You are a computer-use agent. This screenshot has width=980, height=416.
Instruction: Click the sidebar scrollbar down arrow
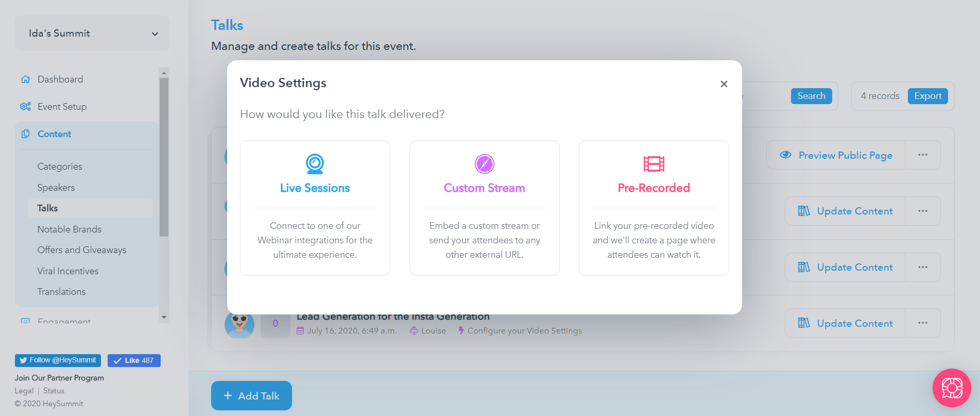[164, 318]
